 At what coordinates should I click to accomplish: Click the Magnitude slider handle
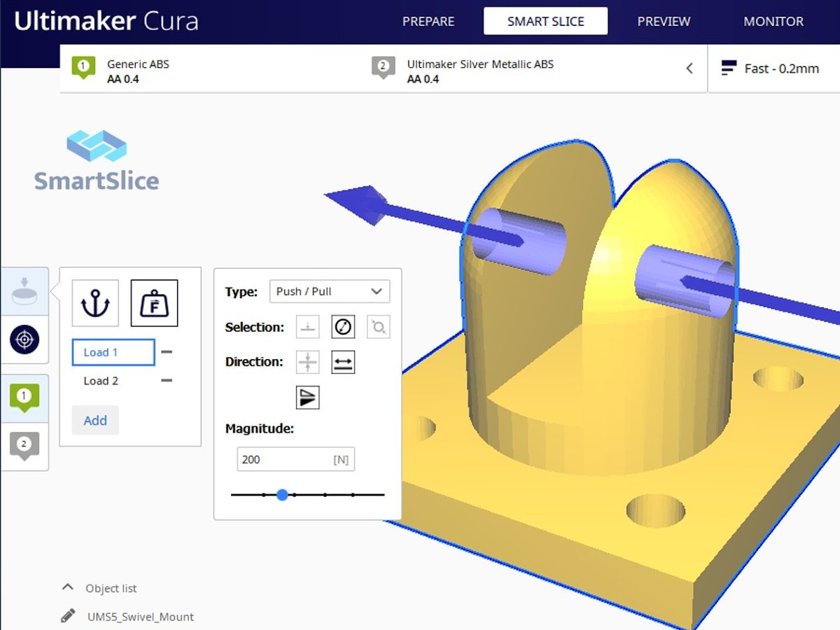pyautogui.click(x=282, y=495)
